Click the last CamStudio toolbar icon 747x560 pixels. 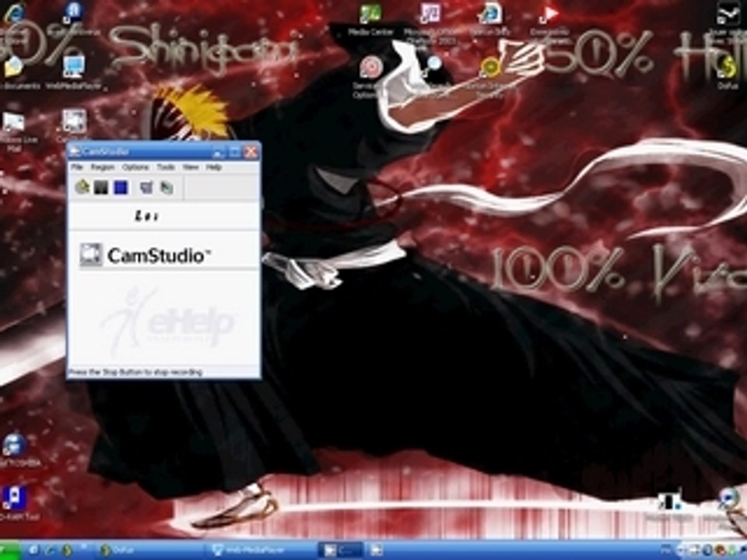pyautogui.click(x=167, y=187)
